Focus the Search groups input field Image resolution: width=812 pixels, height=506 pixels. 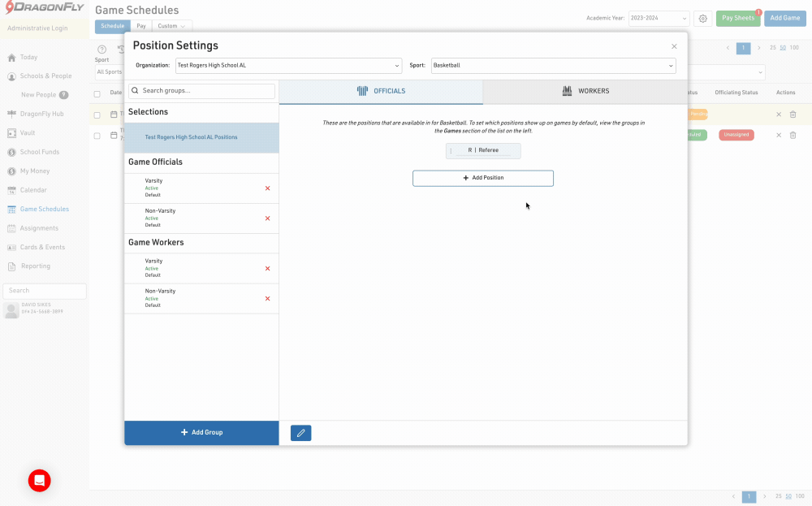pos(201,91)
